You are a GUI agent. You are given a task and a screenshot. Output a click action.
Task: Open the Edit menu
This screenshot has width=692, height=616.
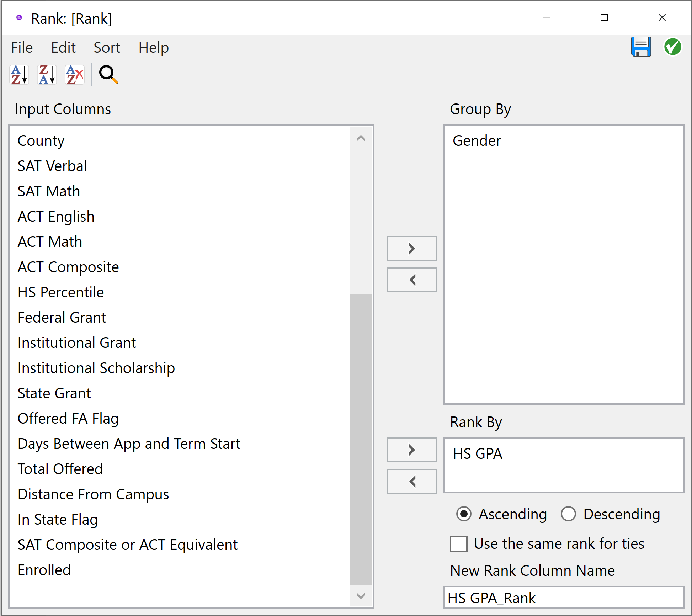63,47
